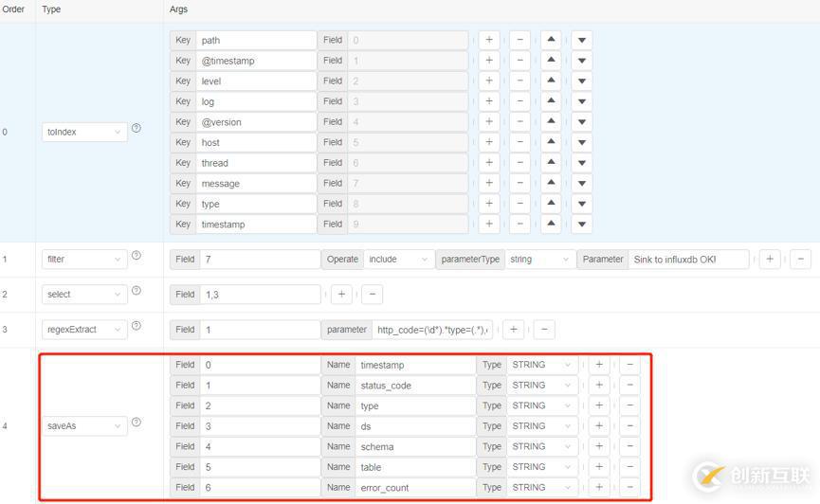Click the minus icon in the select row
The width and height of the screenshot is (820, 504).
tap(373, 294)
